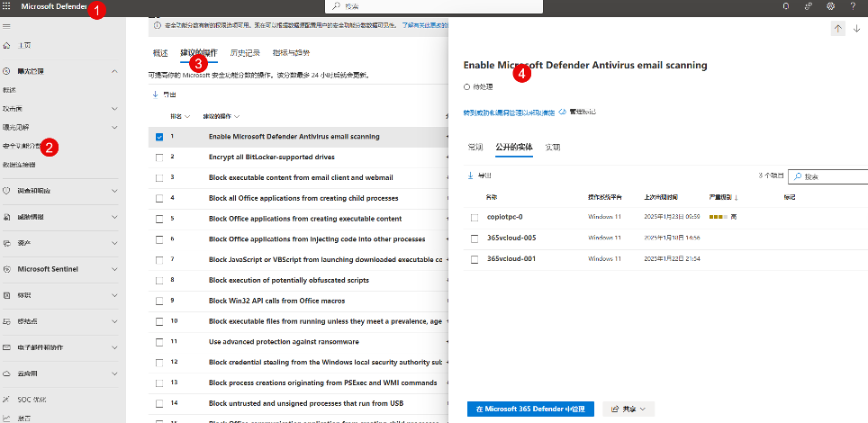Screen dimensions: 868x423
Task: Click Manage in Microsoft 365 Defender button
Action: point(530,409)
